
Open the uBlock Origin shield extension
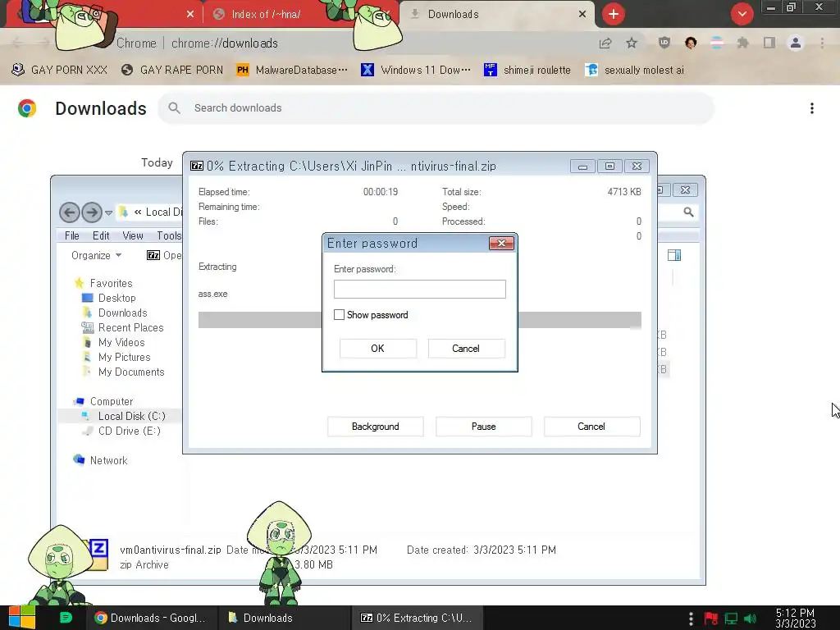coord(664,43)
